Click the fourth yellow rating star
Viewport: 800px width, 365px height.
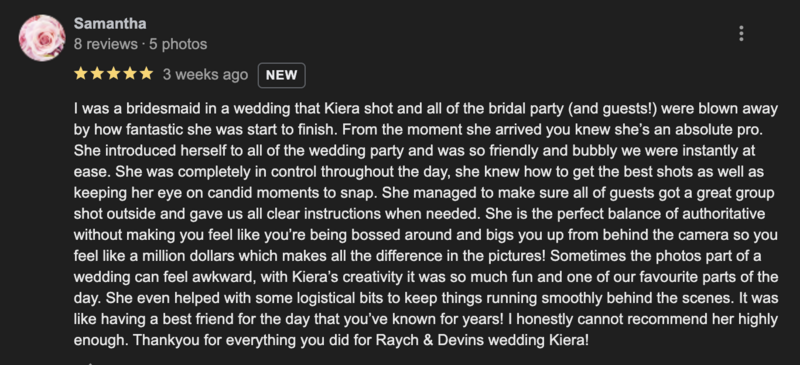tap(130, 74)
